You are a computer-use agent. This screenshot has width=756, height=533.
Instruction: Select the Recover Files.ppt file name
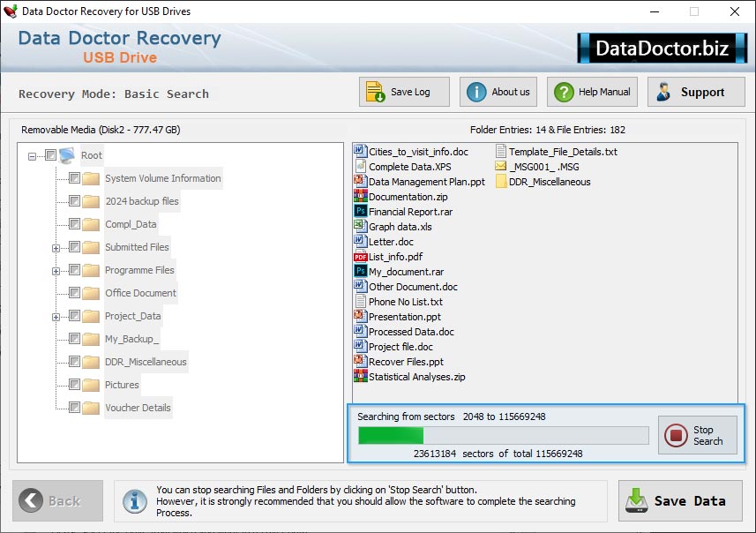[406, 361]
